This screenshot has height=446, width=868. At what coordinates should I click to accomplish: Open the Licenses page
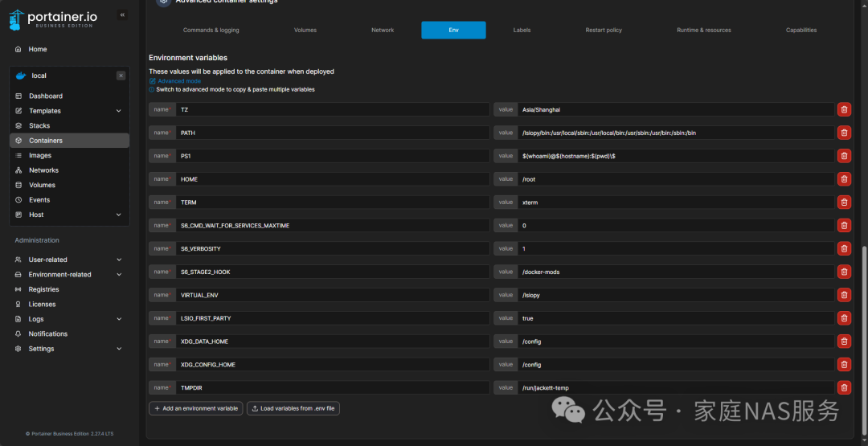42,305
